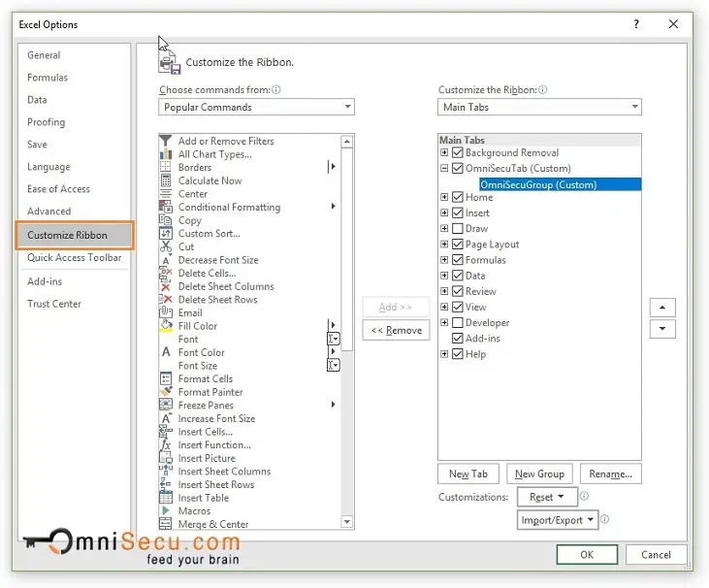Expand the View tab tree node
This screenshot has width=709, height=588.
click(x=444, y=307)
